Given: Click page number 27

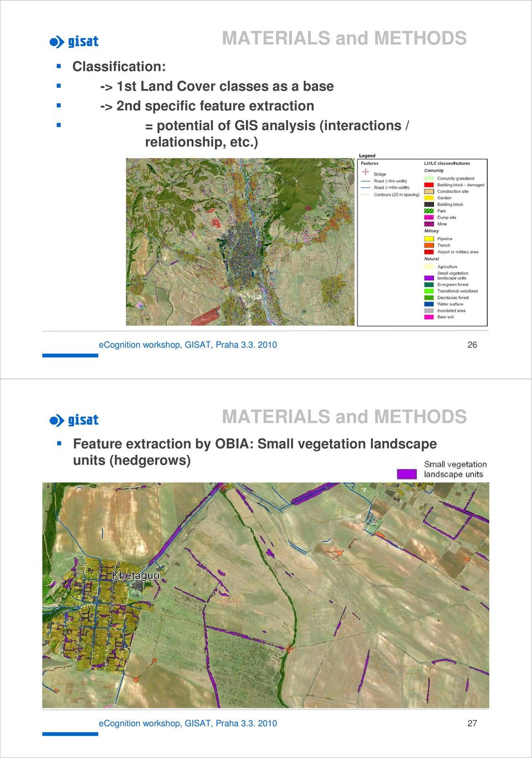Looking at the screenshot, I should [472, 724].
